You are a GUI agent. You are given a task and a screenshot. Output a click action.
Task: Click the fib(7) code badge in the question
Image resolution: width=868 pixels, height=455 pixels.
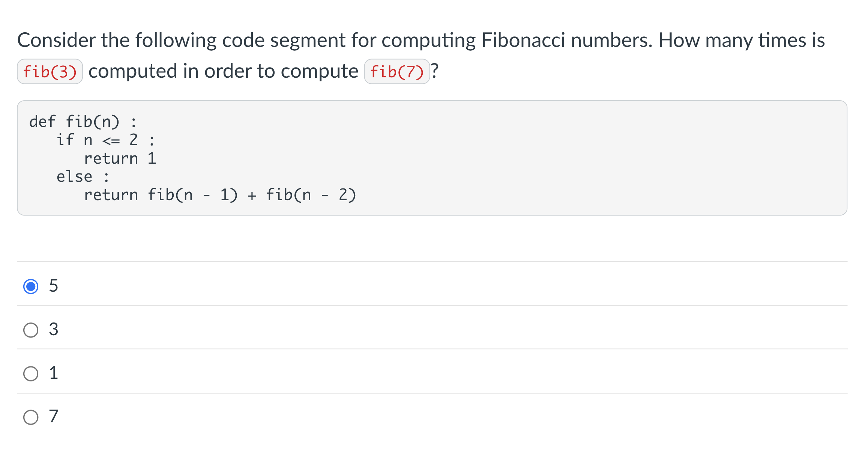tap(397, 71)
